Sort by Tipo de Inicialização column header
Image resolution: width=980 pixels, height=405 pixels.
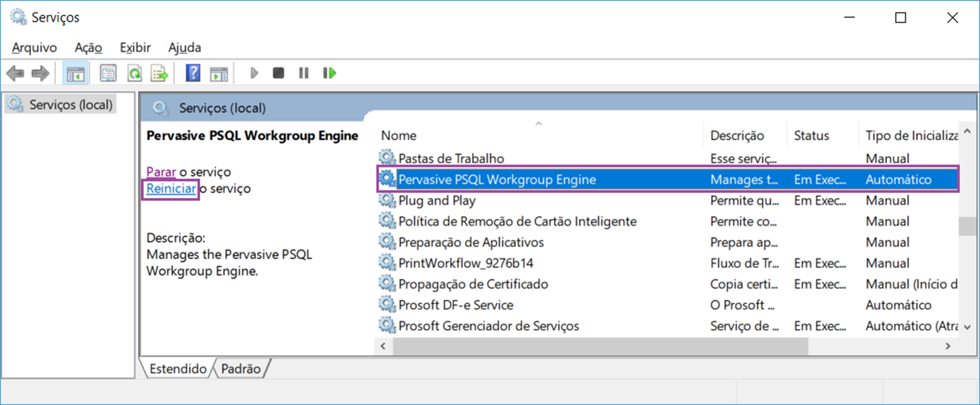909,135
